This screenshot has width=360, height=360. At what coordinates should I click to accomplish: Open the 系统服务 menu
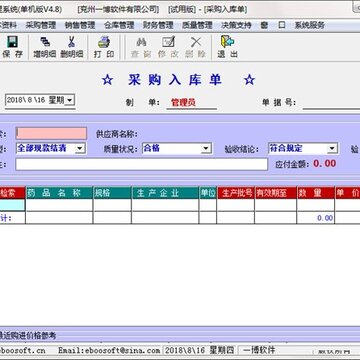click(x=309, y=25)
